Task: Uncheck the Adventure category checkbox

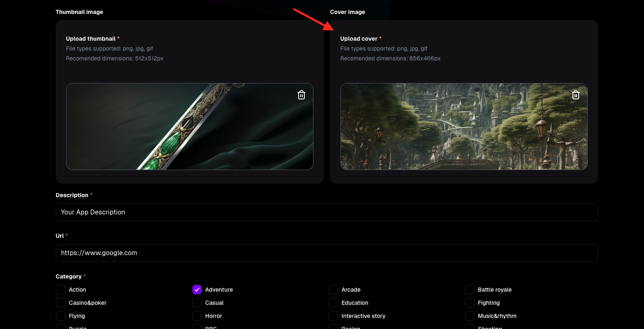Action: click(197, 290)
